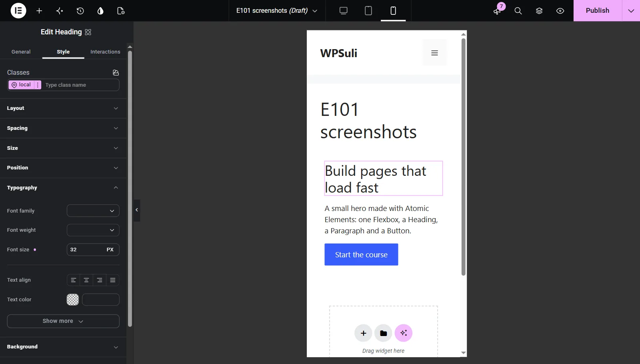
Task: Change the Font size PX unit
Action: point(110,250)
